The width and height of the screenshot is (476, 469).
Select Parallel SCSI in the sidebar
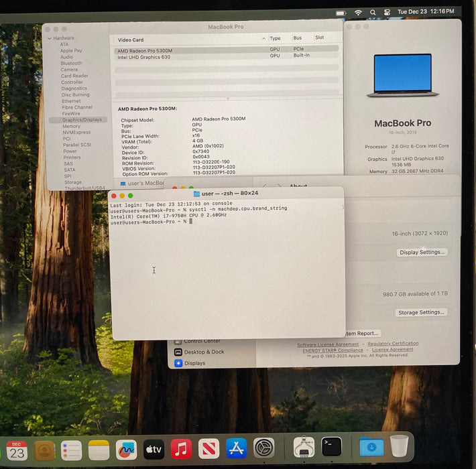coord(77,145)
